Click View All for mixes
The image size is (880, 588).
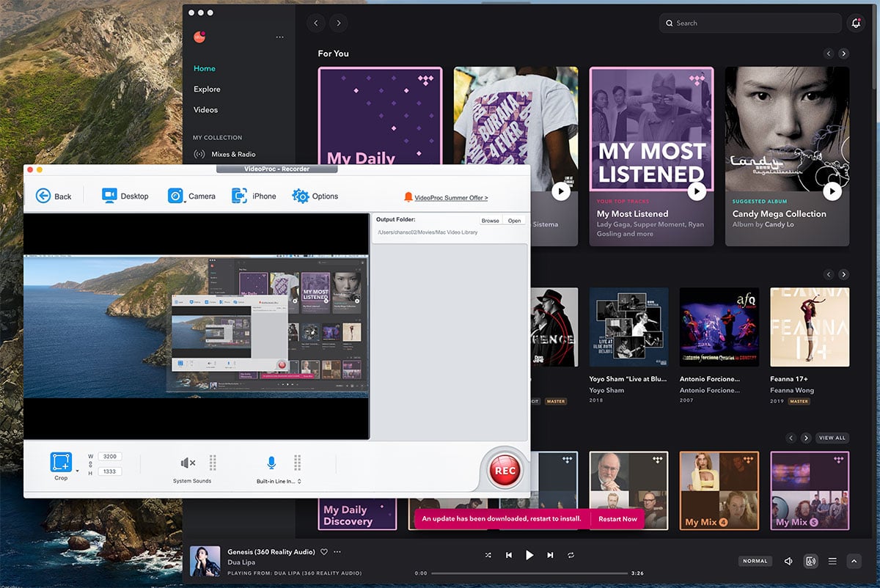832,438
